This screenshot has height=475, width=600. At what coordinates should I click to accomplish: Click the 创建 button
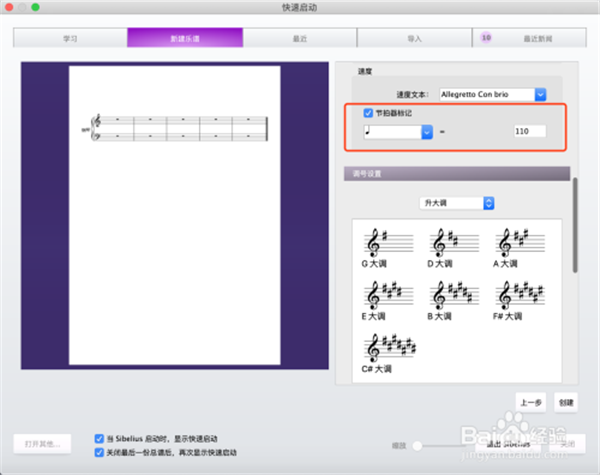click(566, 402)
